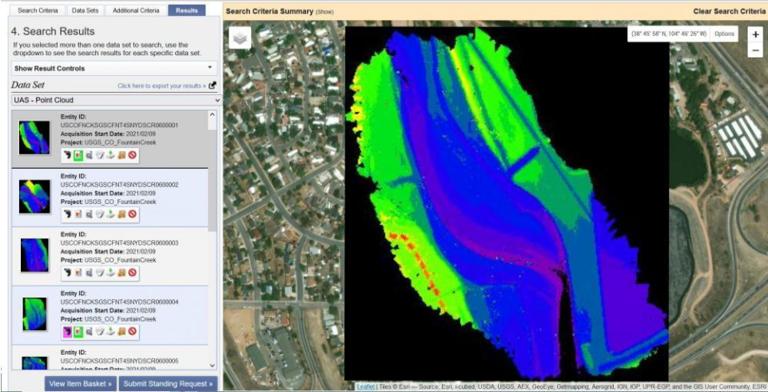Click Entity ID USCOFNCKSGSCFNT4SNYDSCR0000001 text
The width and height of the screenshot is (768, 392).
[x=120, y=125]
